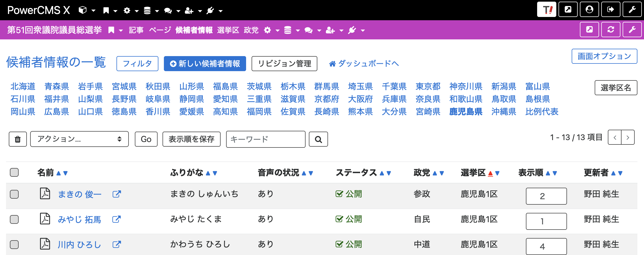
Task: Open the PDF icon for まきの 俊一
Action: [x=45, y=194]
